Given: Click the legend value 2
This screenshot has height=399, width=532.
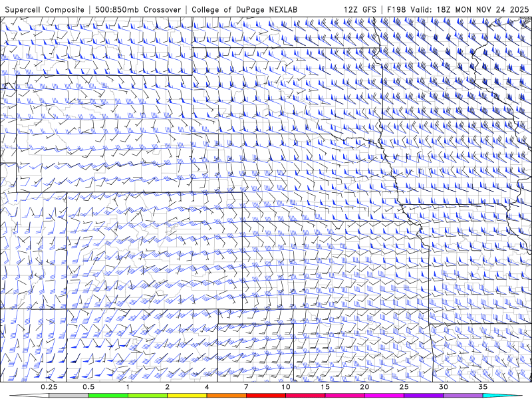Looking at the screenshot, I should pos(168,387).
